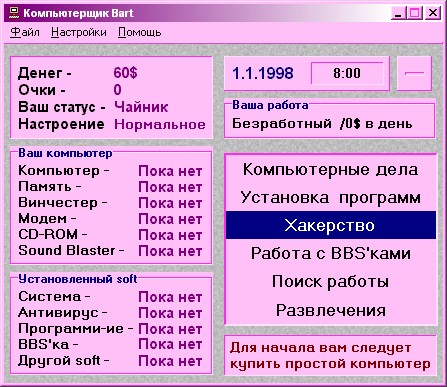The width and height of the screenshot is (447, 387).
Task: Click the dash button next to time
Action: pos(414,73)
